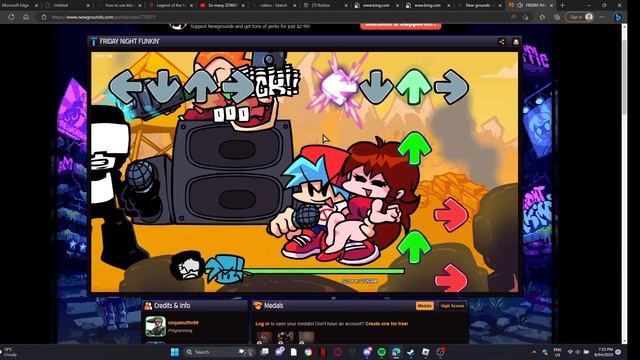Click the Create one for free link

point(387,324)
